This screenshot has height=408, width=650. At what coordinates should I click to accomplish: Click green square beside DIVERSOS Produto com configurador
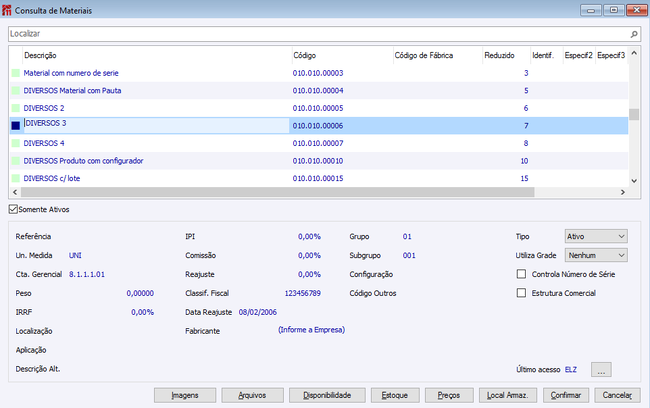click(16, 161)
